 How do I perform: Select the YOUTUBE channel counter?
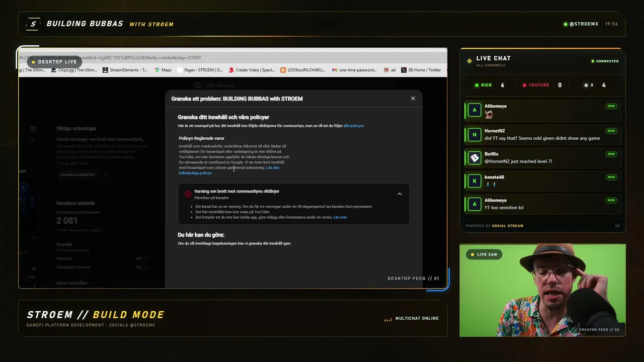(x=541, y=85)
